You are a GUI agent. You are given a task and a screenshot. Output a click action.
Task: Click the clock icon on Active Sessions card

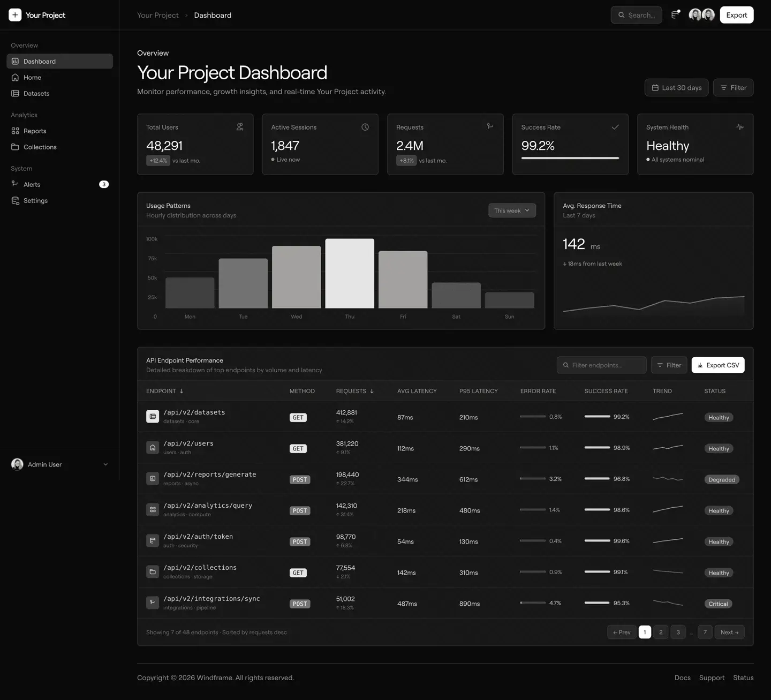365,127
